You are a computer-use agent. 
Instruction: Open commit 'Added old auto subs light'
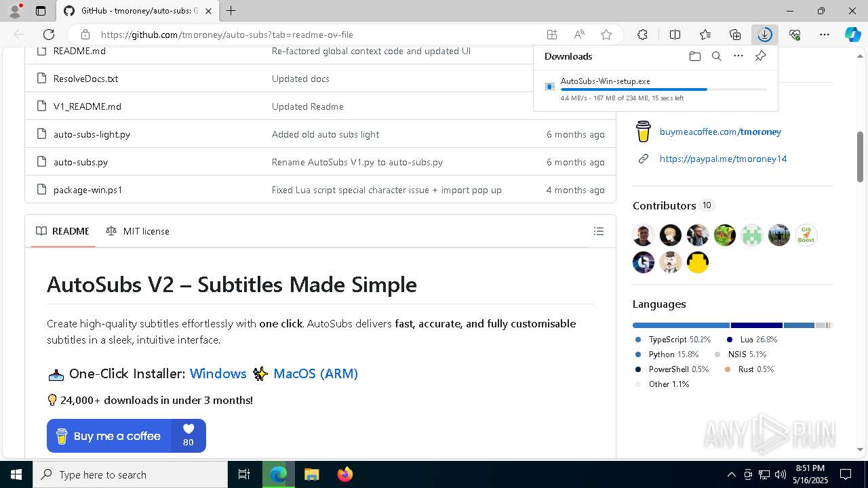(325, 134)
